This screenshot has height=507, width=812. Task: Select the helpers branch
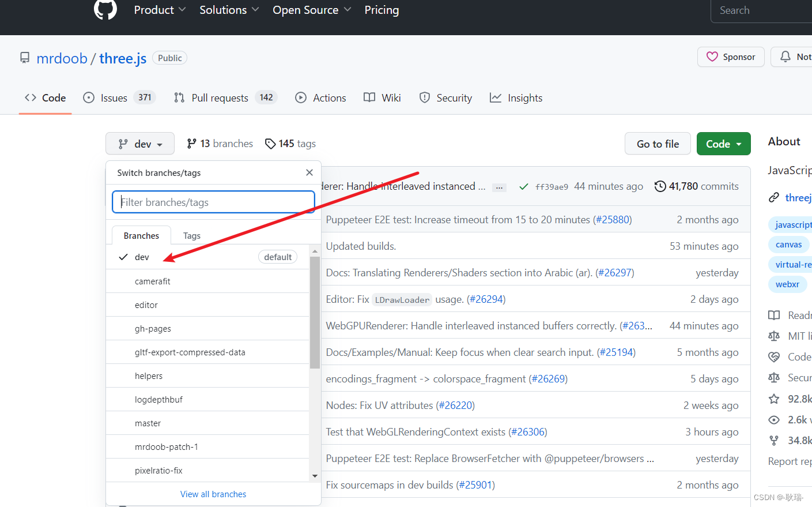pos(207,375)
